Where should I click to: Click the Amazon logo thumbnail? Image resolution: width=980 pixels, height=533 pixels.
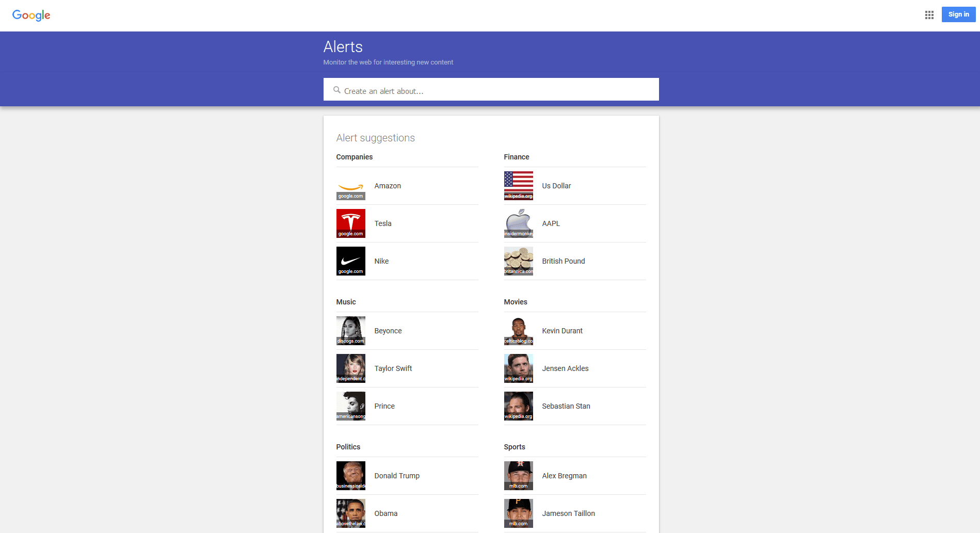click(x=350, y=186)
